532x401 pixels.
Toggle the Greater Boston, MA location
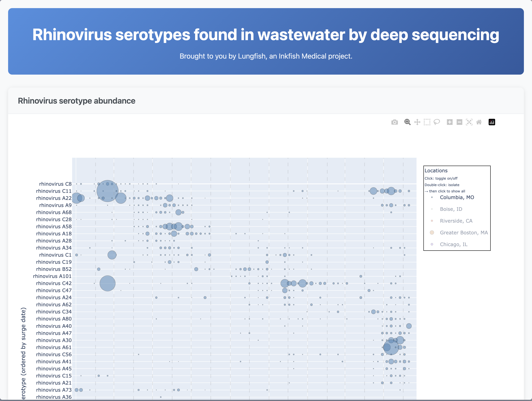[x=464, y=233]
